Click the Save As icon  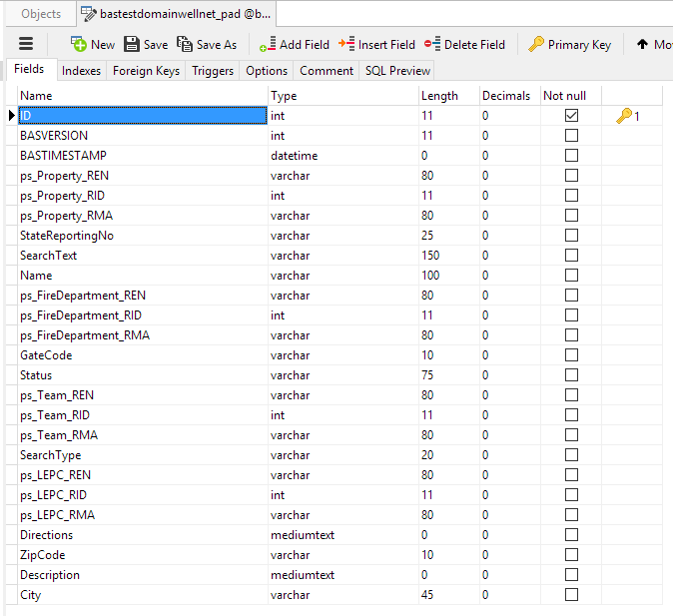[x=185, y=44]
